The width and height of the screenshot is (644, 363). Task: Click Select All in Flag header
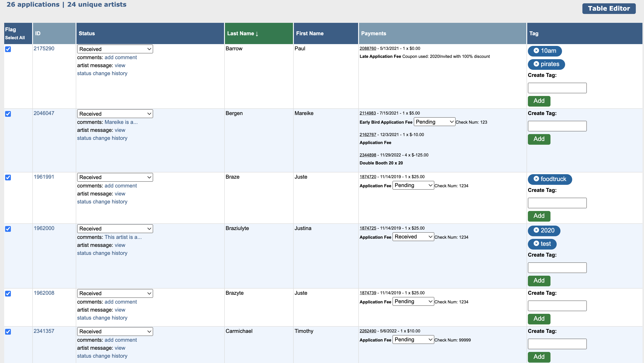pyautogui.click(x=15, y=38)
